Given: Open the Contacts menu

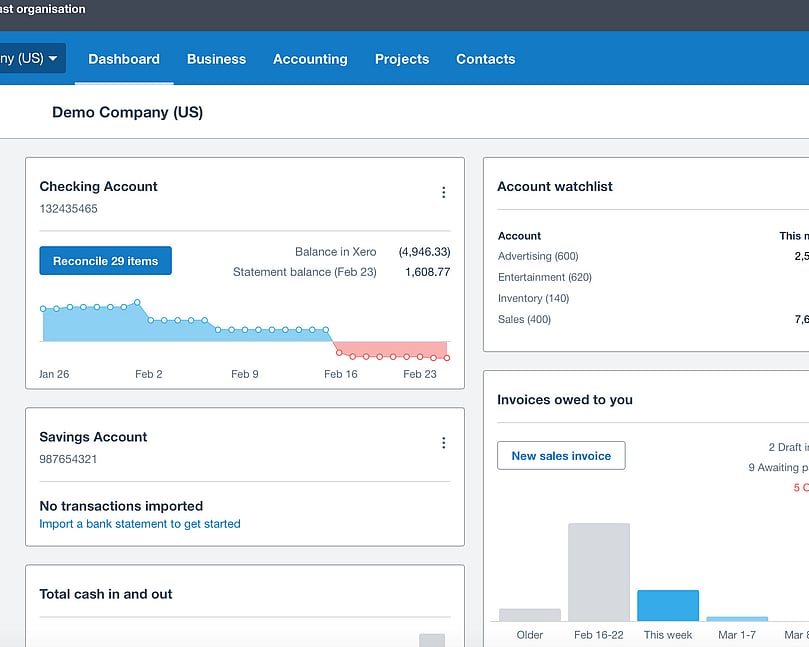Looking at the screenshot, I should tap(485, 59).
